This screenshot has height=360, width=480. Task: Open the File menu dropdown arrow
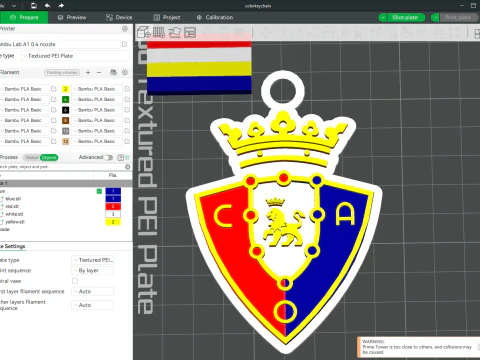tap(14, 6)
